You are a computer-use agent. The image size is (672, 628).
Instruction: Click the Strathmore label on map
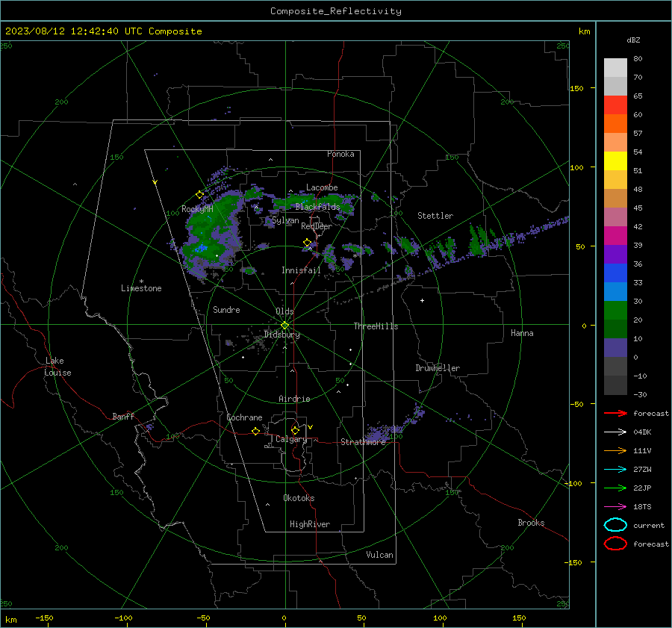(x=364, y=442)
